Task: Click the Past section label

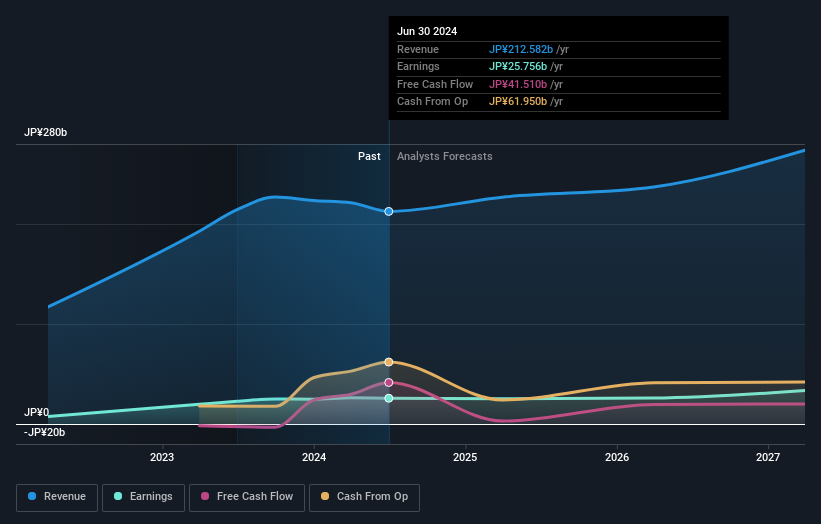Action: coord(369,157)
